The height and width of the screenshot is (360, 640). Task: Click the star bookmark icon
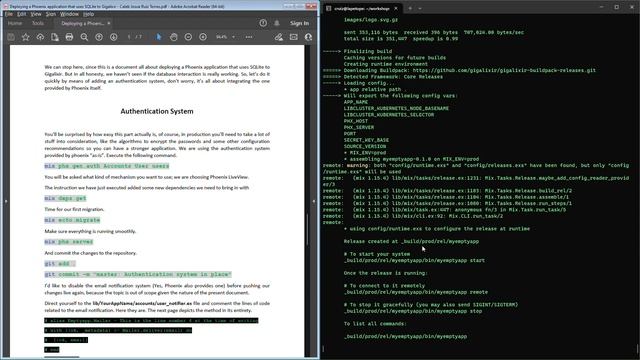pyautogui.click(x=26, y=37)
